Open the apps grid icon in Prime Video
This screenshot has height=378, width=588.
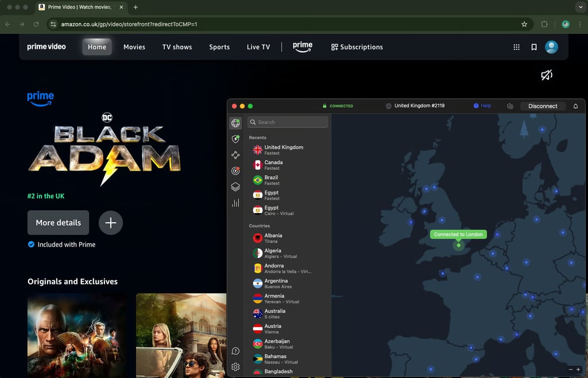point(516,47)
